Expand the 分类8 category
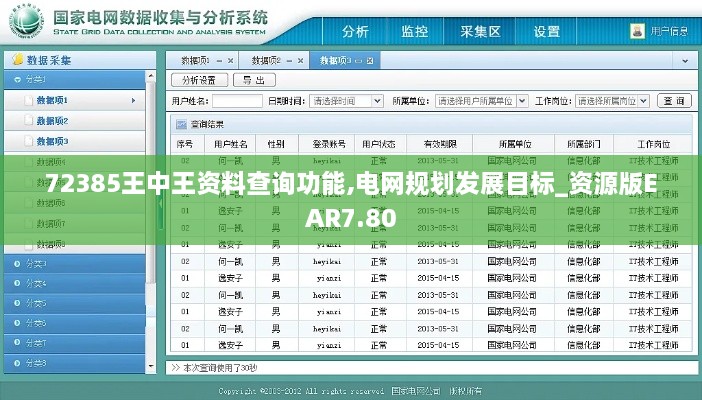Viewport: 702px width, 400px height. (x=17, y=363)
